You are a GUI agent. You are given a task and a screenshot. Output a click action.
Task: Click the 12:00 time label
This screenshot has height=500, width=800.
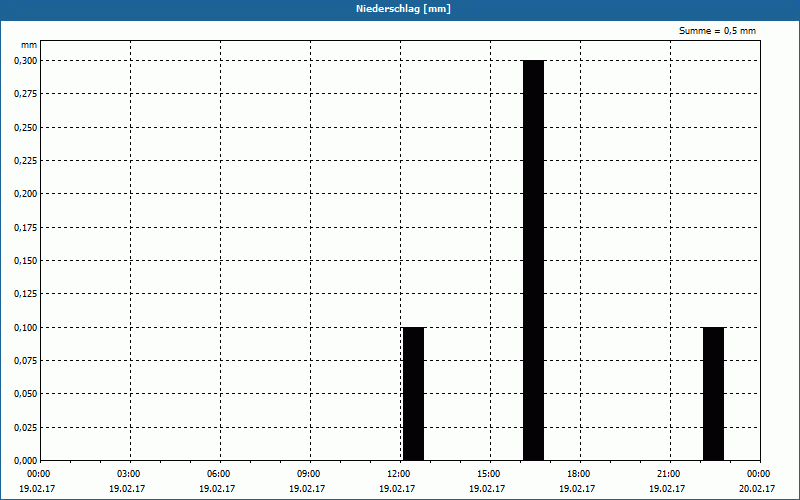pyautogui.click(x=398, y=474)
